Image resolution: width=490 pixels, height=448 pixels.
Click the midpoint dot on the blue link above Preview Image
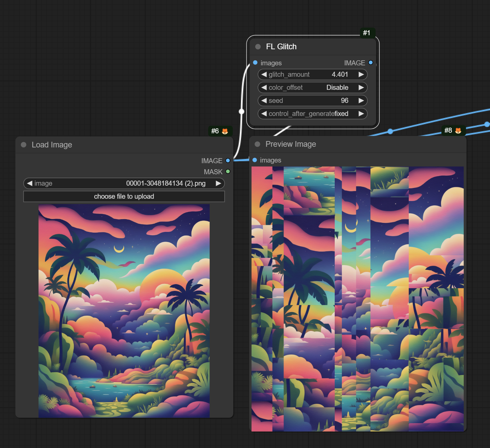[x=390, y=131]
